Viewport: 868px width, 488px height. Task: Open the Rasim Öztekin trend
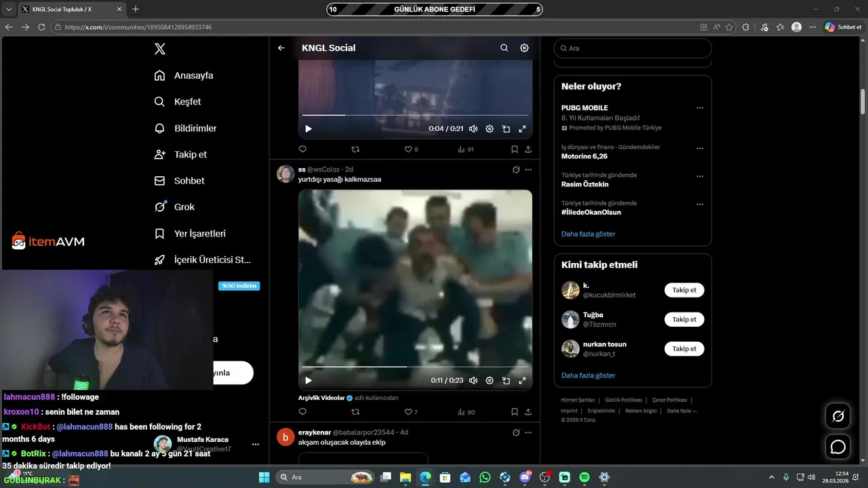pyautogui.click(x=585, y=184)
